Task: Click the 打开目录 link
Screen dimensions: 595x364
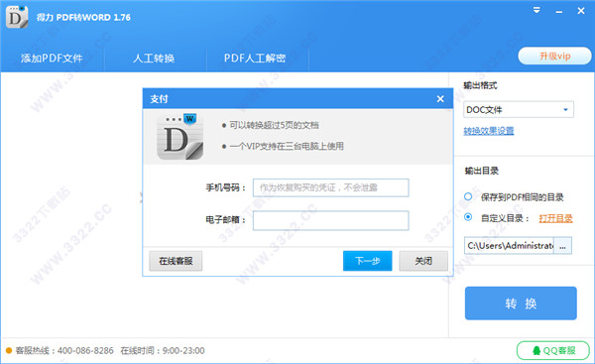Action: point(555,218)
